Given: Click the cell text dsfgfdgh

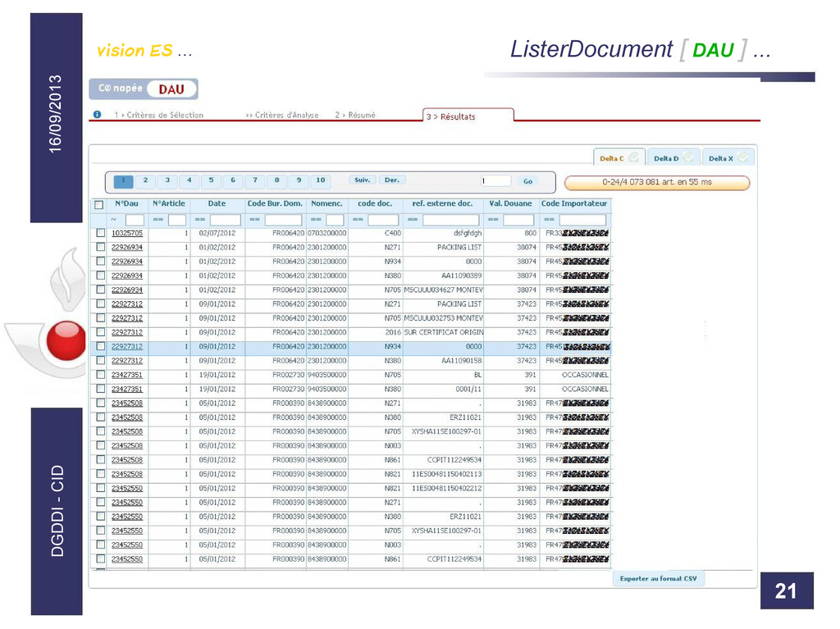Looking at the screenshot, I should [467, 233].
